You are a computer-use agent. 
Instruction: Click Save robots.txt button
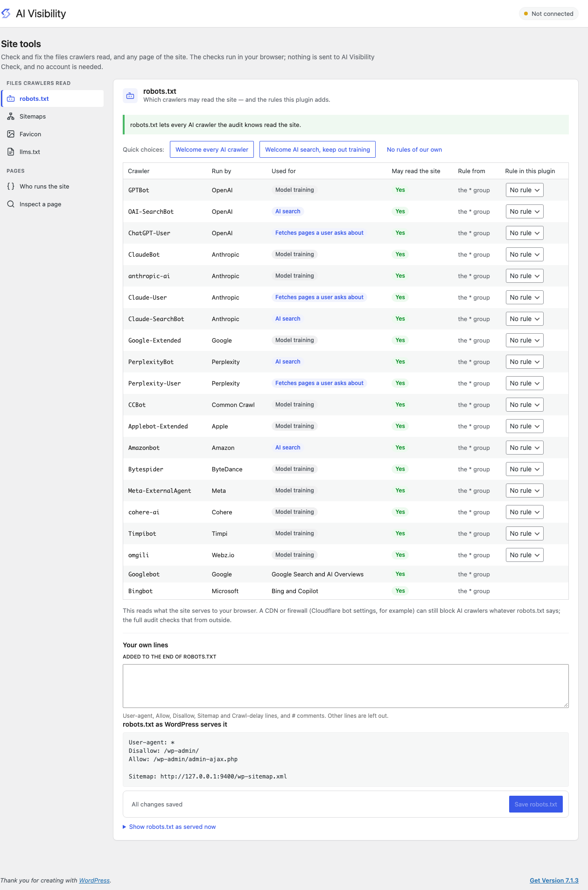[x=536, y=805]
